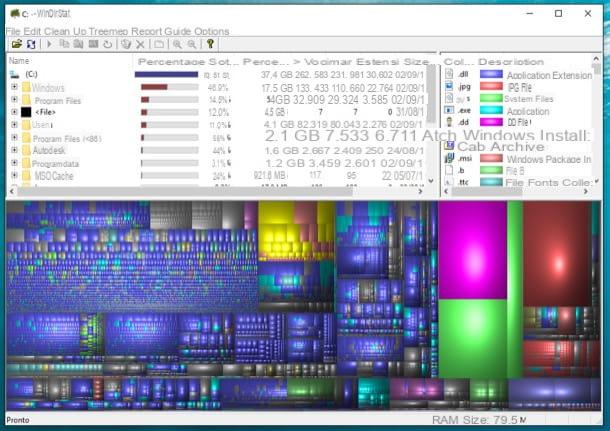The image size is (610, 431).
Task: Expand the Autodesk folder node
Action: (14, 150)
